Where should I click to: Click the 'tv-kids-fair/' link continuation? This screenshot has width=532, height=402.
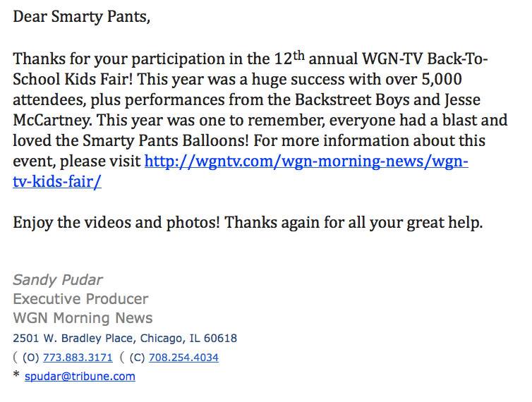pyautogui.click(x=57, y=181)
